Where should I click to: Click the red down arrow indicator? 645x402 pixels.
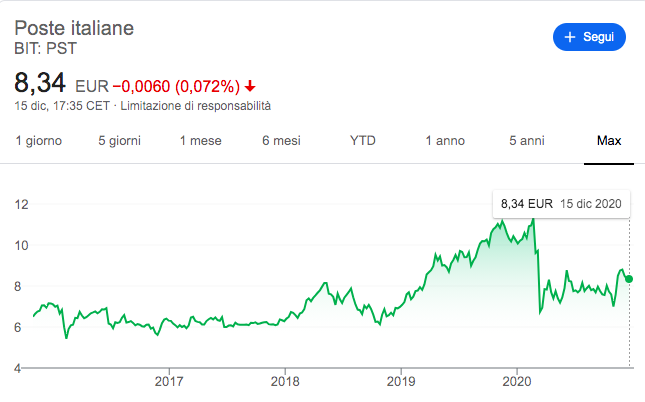(x=249, y=85)
